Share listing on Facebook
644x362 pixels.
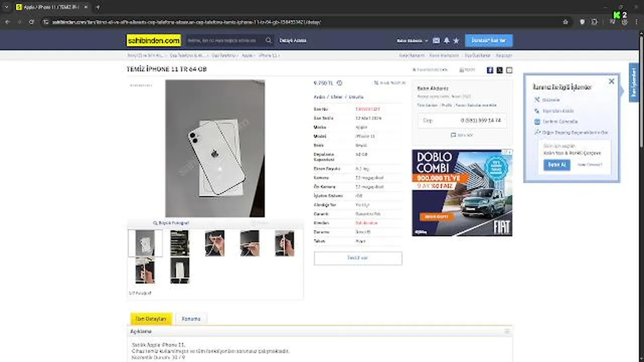click(490, 70)
